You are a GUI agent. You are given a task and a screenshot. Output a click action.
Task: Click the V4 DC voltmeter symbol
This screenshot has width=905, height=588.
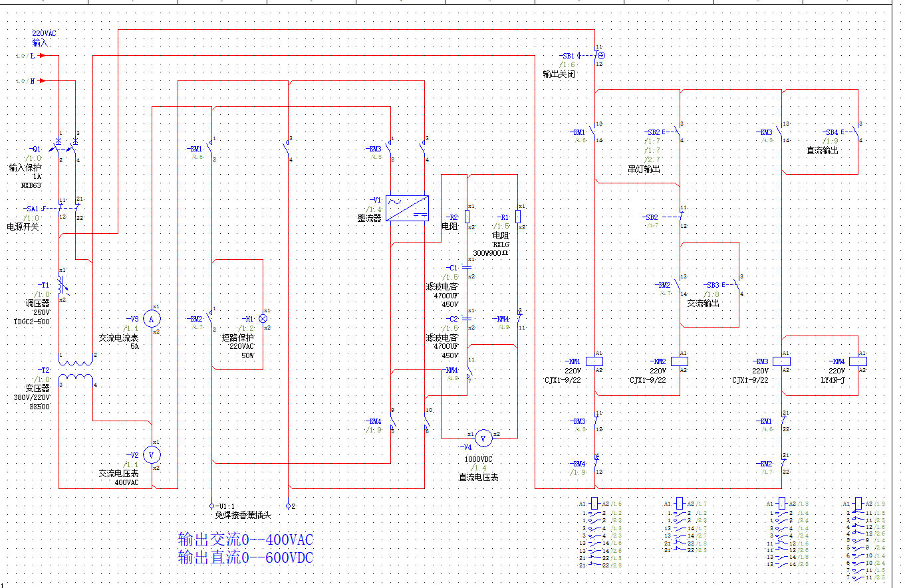coord(485,438)
